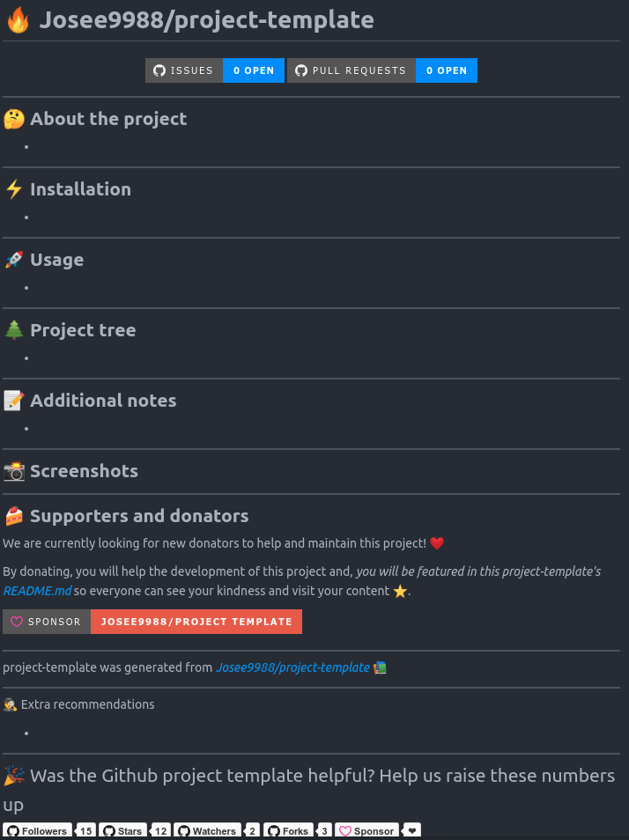
Task: Click the rocket emoji beside Usage
Action: coord(14,260)
